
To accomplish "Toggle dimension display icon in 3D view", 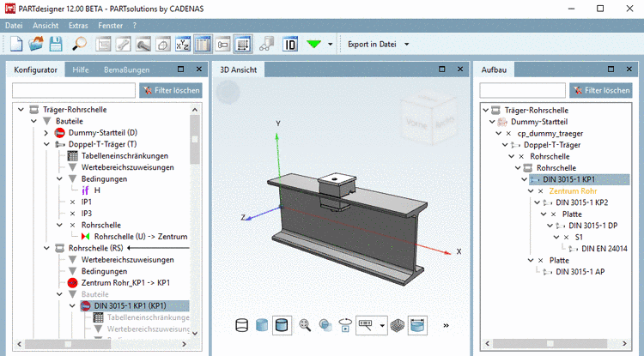I will [x=417, y=325].
